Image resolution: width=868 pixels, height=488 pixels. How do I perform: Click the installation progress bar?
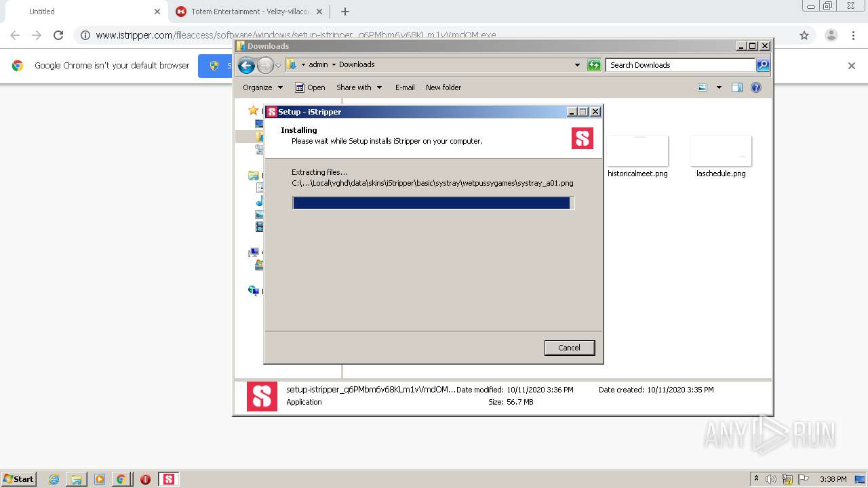coord(433,203)
